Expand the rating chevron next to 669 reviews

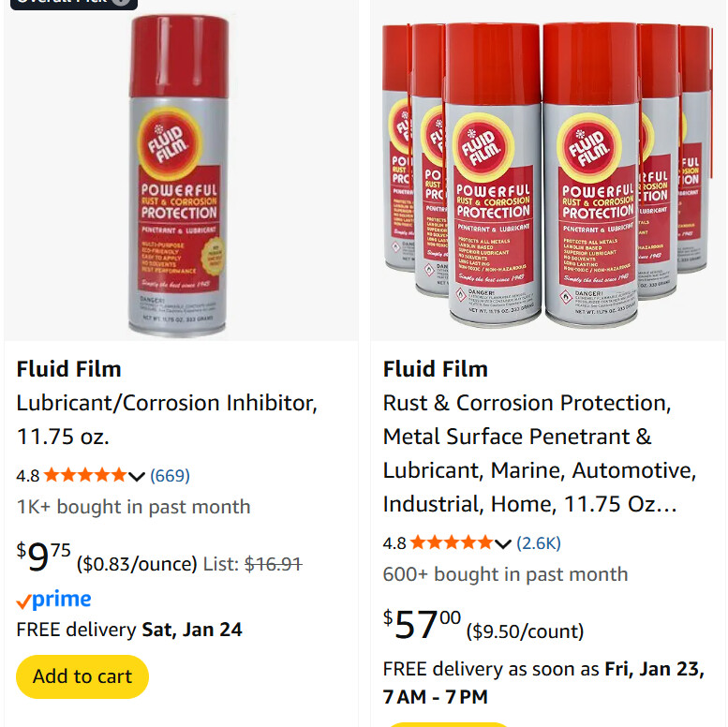click(x=137, y=476)
